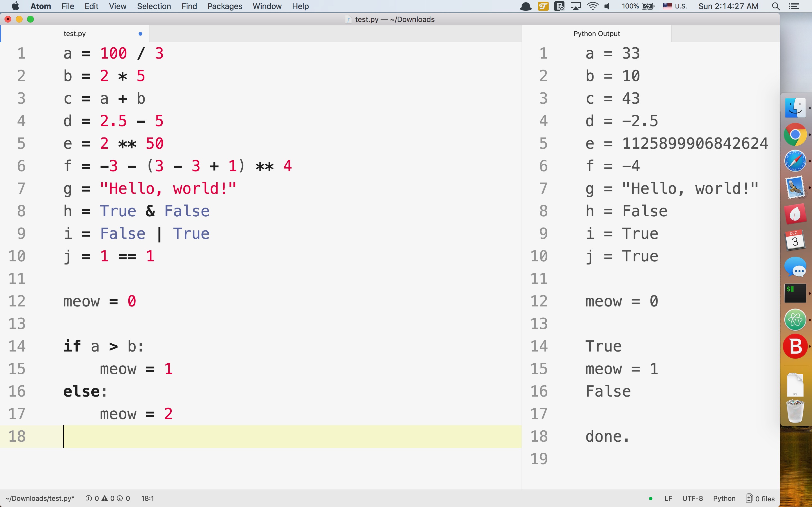Select the test.py editor tab
The width and height of the screenshot is (812, 507).
pyautogui.click(x=74, y=34)
